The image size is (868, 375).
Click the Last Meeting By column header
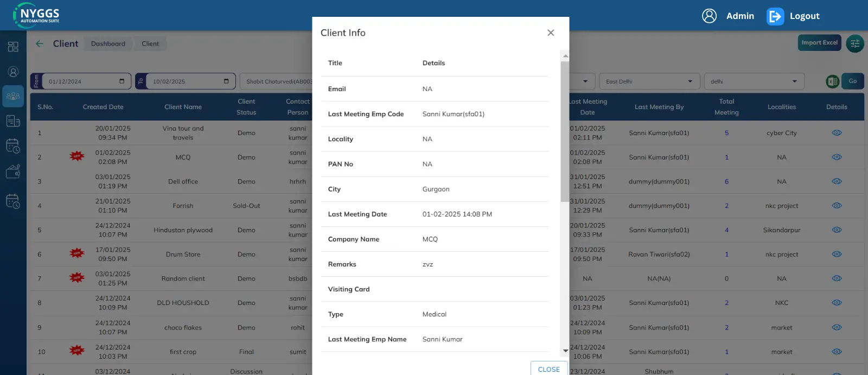(659, 107)
